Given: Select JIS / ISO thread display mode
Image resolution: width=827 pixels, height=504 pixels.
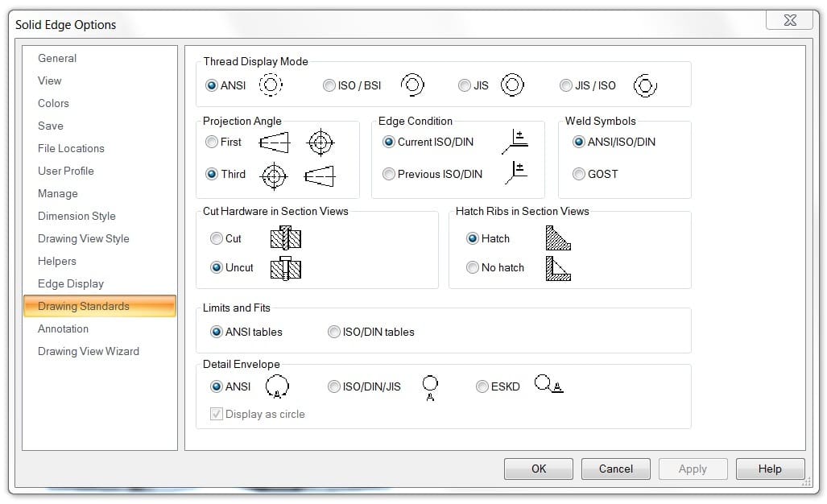Looking at the screenshot, I should pos(566,85).
